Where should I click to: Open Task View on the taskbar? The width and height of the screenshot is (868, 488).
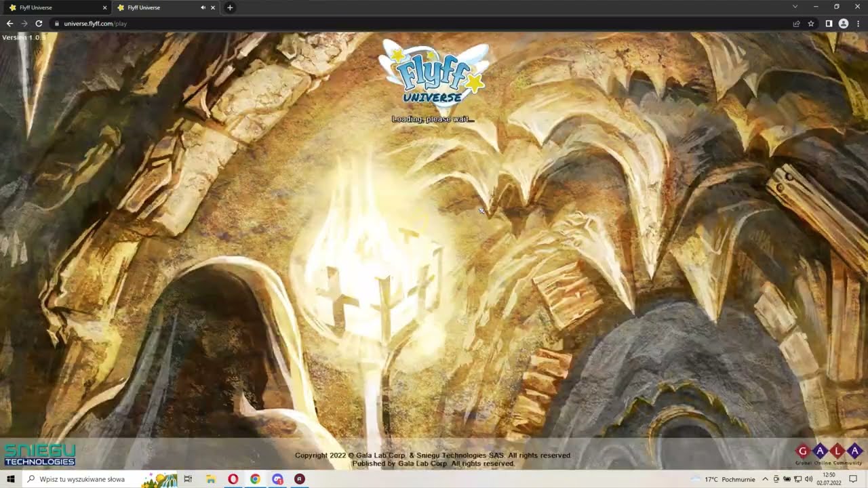click(x=188, y=479)
